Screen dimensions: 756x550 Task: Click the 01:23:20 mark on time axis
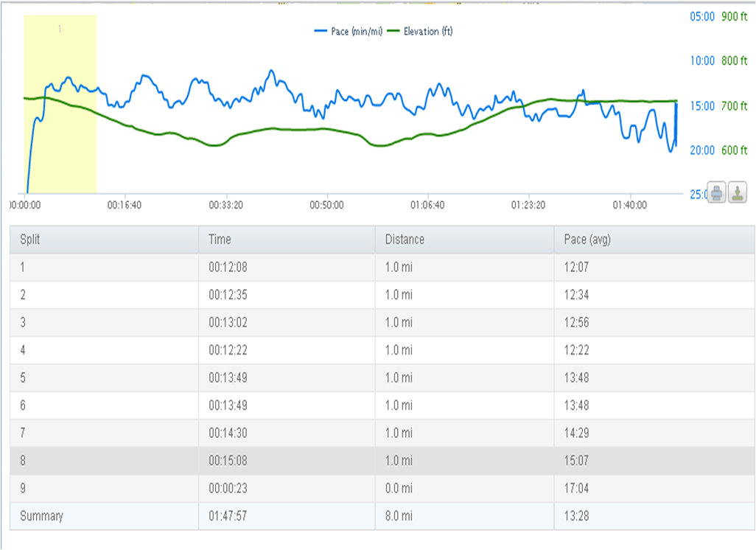click(x=528, y=206)
